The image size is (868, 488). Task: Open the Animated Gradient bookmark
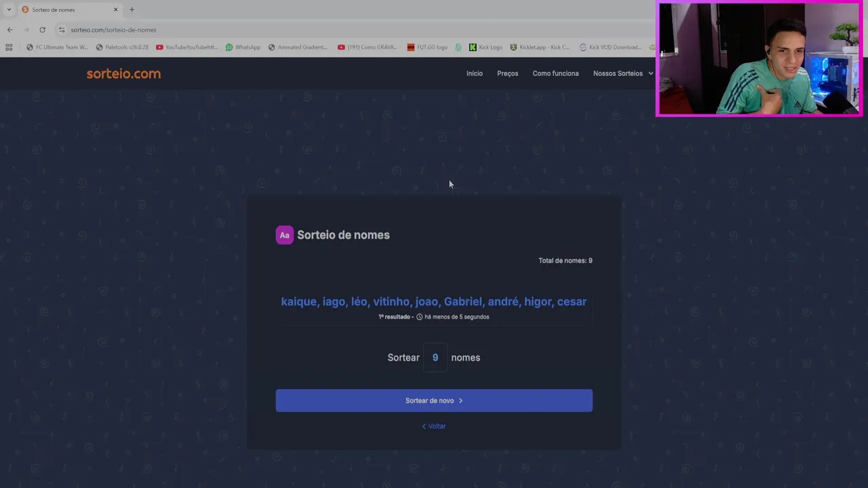[298, 47]
